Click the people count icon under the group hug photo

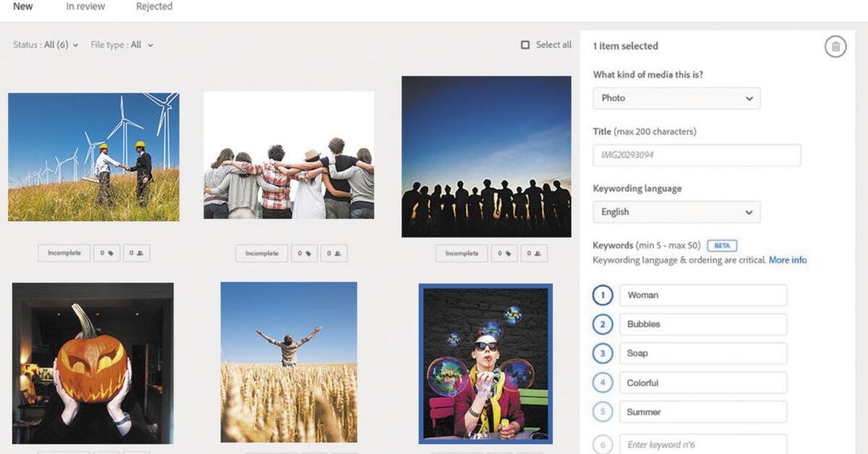pos(333,253)
